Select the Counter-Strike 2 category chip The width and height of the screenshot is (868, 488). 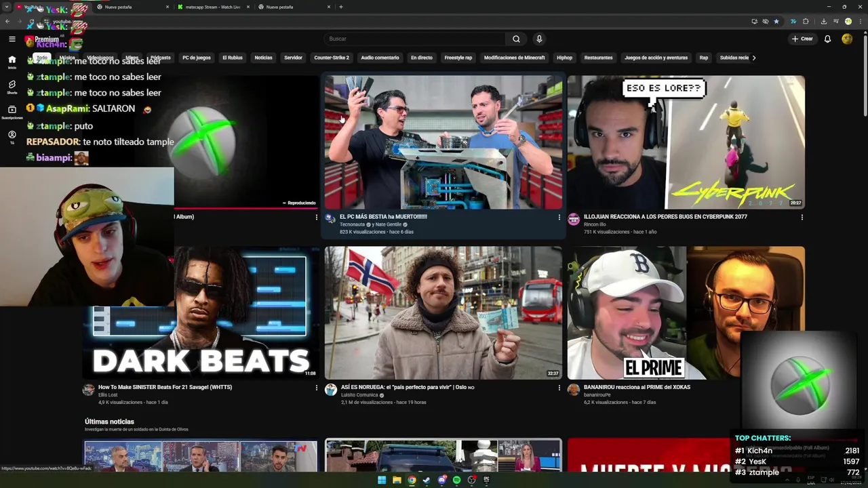pyautogui.click(x=332, y=58)
